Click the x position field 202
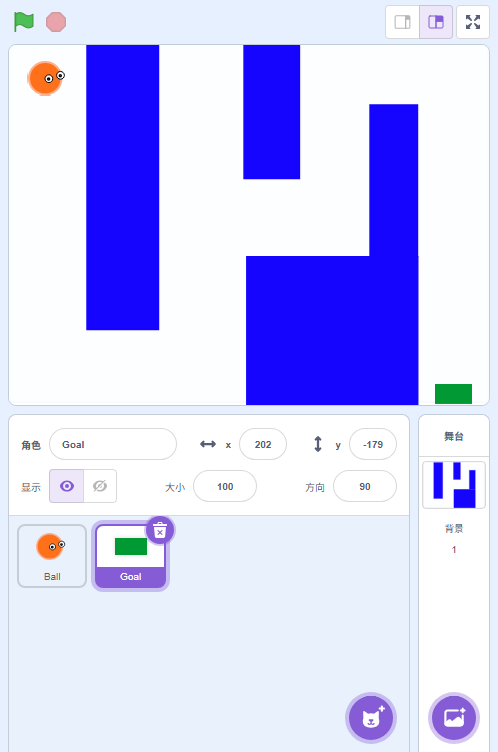This screenshot has height=752, width=498. tap(263, 445)
